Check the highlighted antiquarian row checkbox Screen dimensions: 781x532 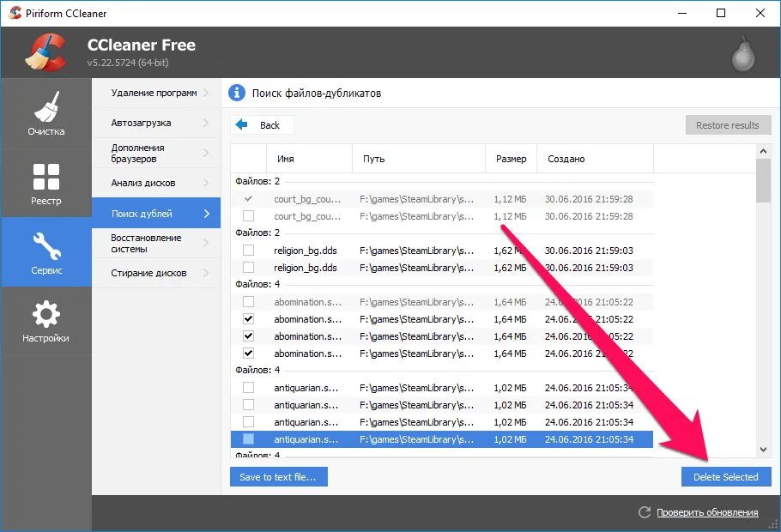(x=248, y=438)
